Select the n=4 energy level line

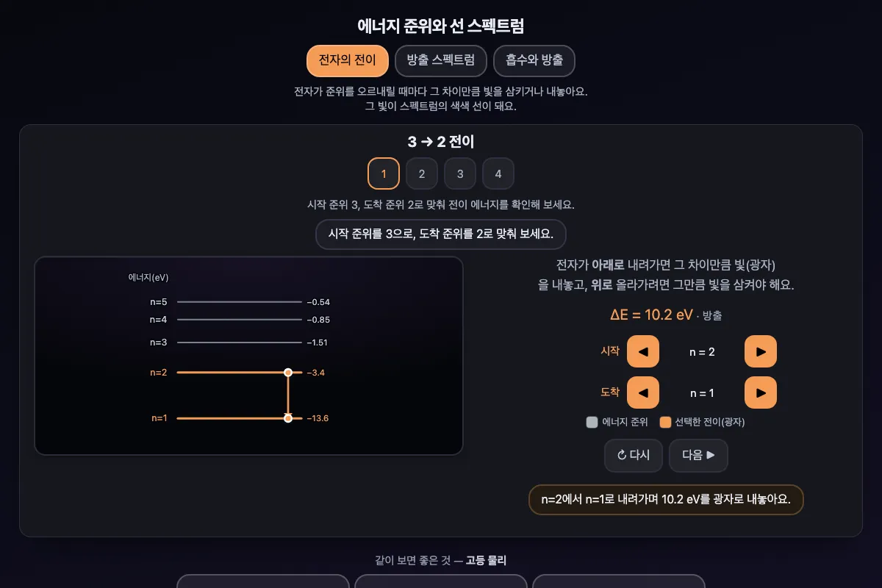click(240, 320)
